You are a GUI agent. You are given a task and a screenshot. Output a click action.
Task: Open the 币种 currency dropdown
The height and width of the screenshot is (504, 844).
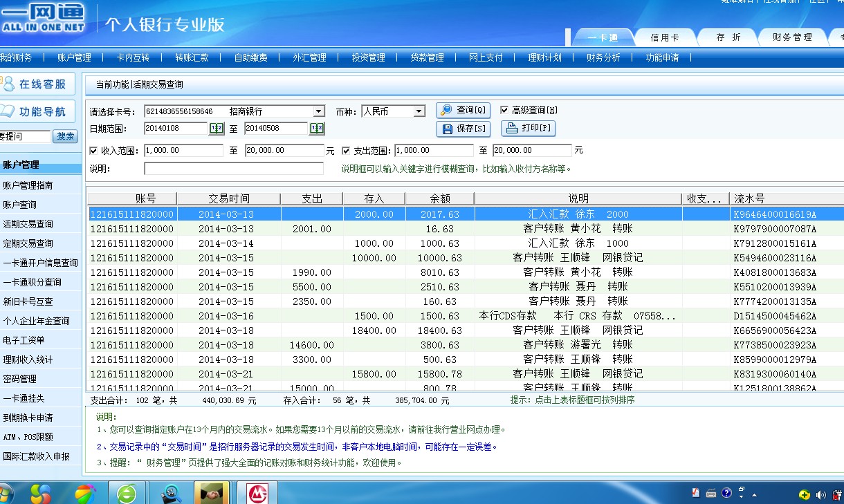point(419,111)
